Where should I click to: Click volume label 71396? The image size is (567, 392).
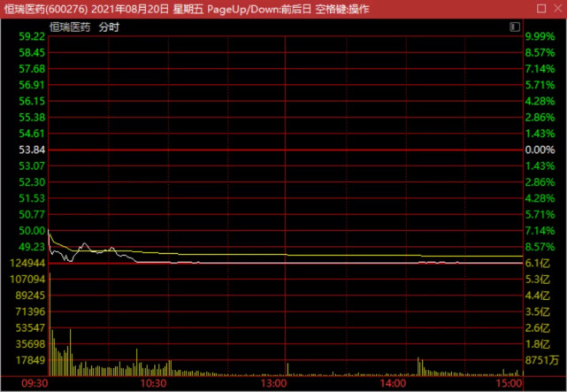coord(30,311)
